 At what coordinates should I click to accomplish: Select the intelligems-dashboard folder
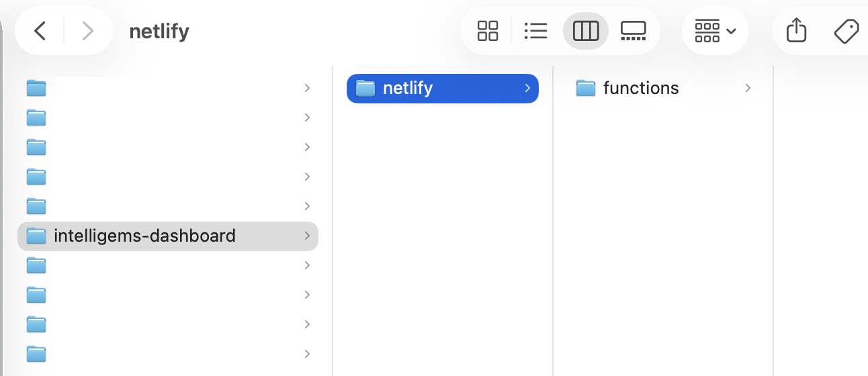(144, 236)
